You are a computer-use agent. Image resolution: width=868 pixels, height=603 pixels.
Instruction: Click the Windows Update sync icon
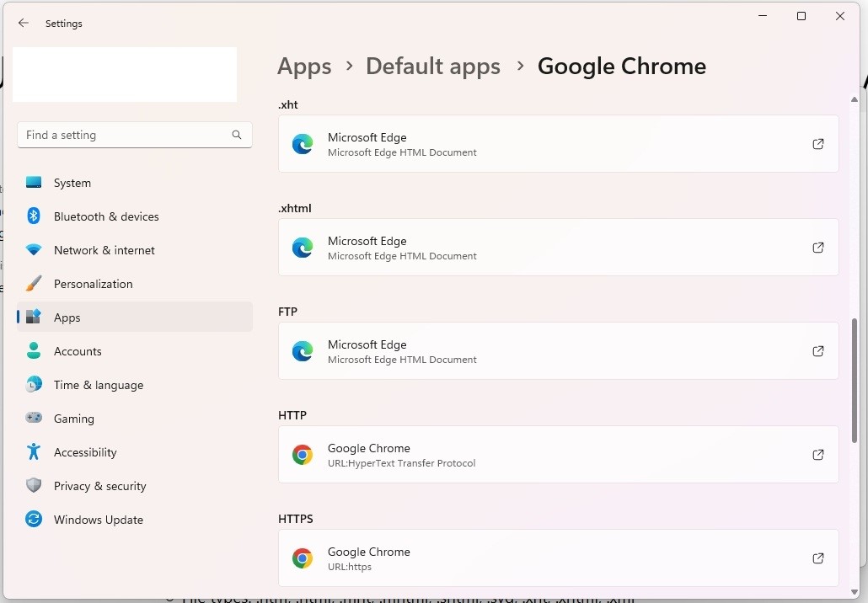point(34,519)
